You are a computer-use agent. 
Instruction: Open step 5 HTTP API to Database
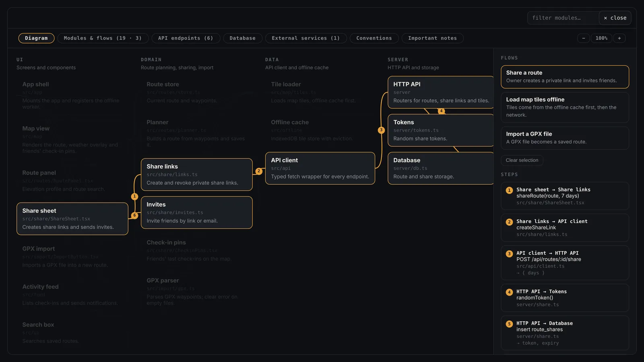(565, 333)
